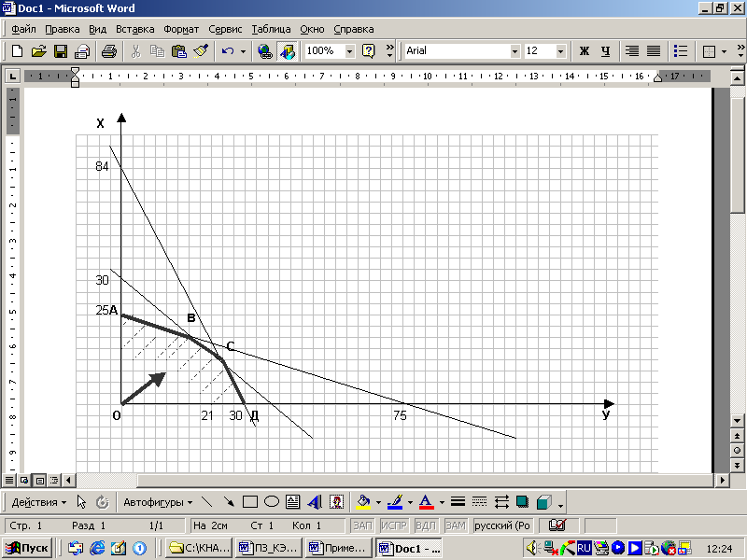747x560 pixels.
Task: Choose a dash line style
Action: tap(479, 502)
